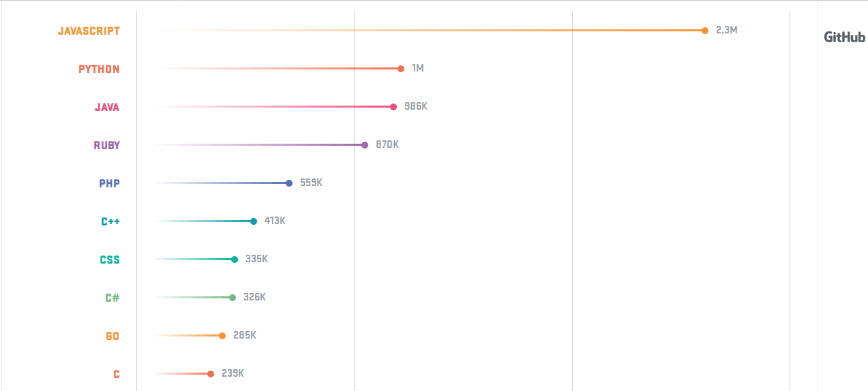
Task: Select the PYTHON language label
Action: tap(99, 69)
